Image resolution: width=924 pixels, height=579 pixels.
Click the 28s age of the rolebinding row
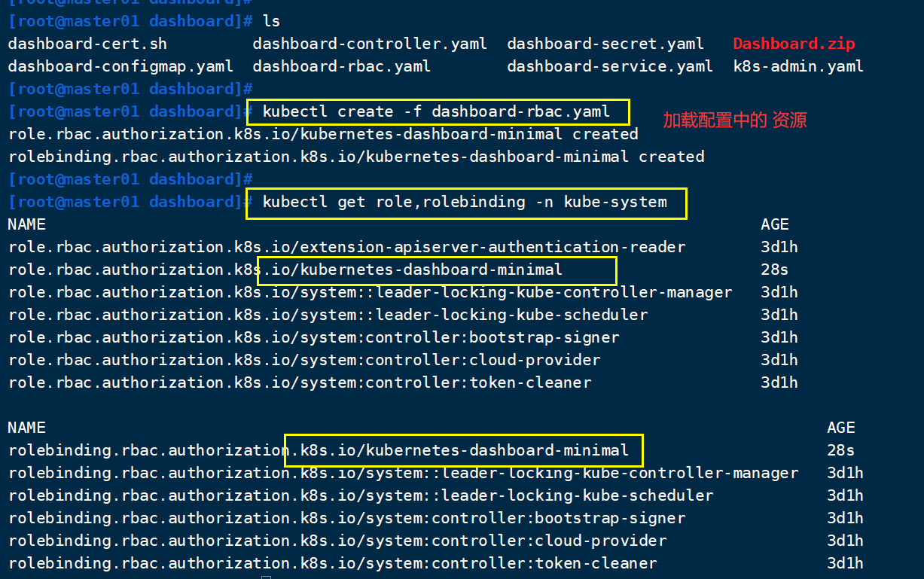coord(841,450)
